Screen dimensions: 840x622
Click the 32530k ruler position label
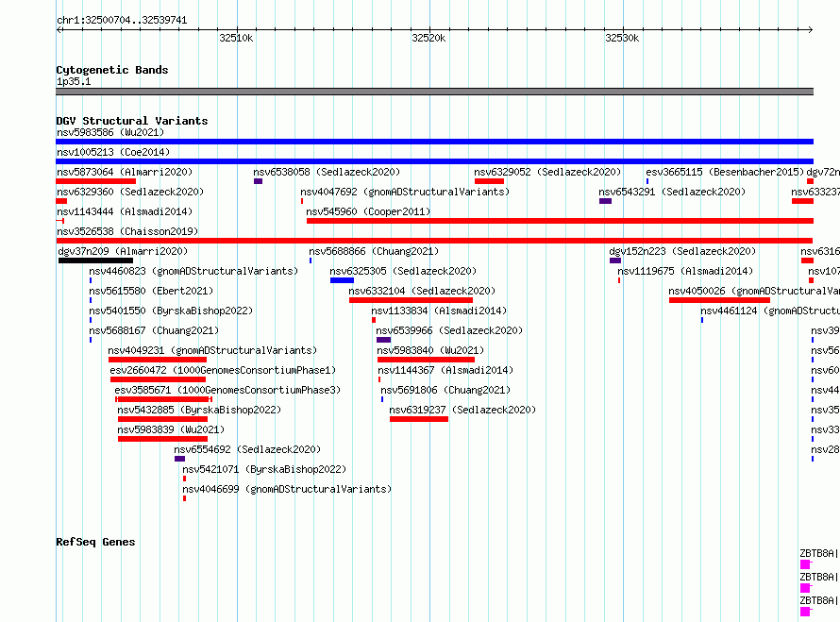tap(622, 38)
